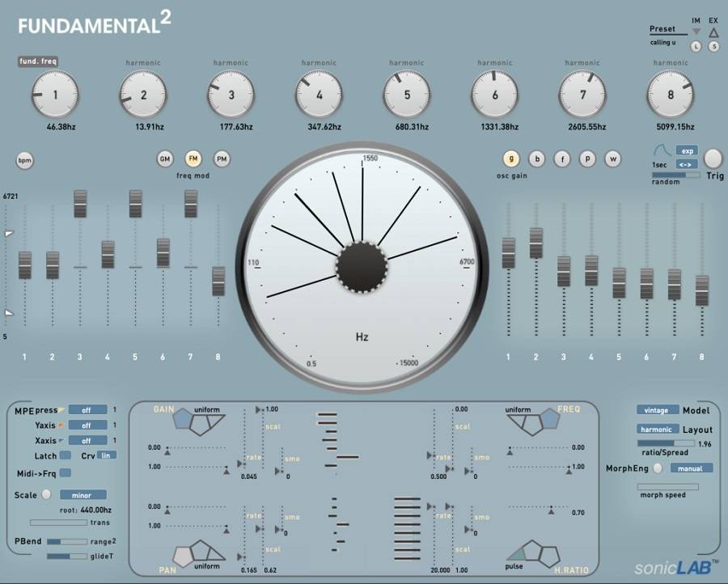Toggle the round Scale on/off button
The width and height of the screenshot is (728, 584).
click(x=46, y=495)
